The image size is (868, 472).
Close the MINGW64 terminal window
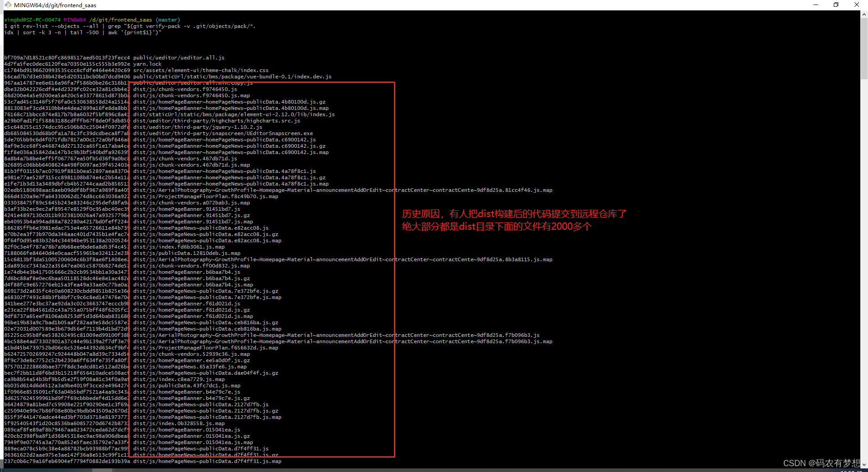point(857,5)
